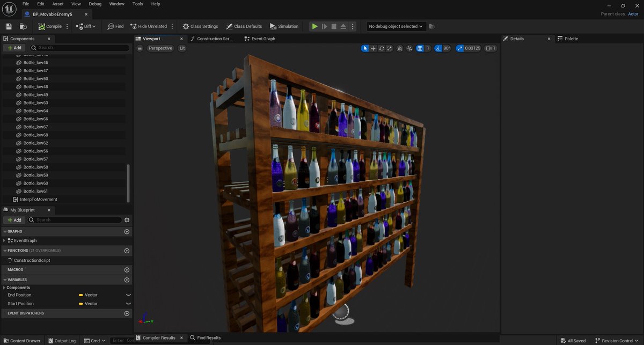The image size is (644, 345).
Task: Open Class Defaults
Action: [x=244, y=26]
